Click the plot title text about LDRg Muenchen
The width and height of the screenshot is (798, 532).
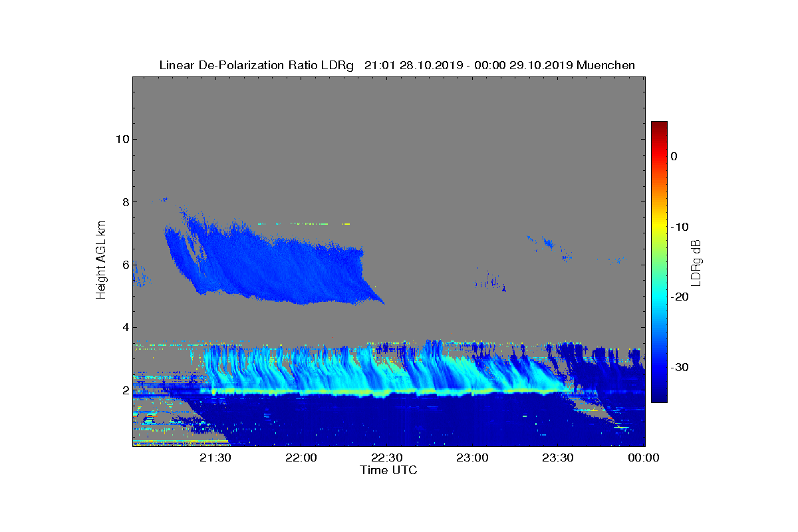[x=397, y=65]
